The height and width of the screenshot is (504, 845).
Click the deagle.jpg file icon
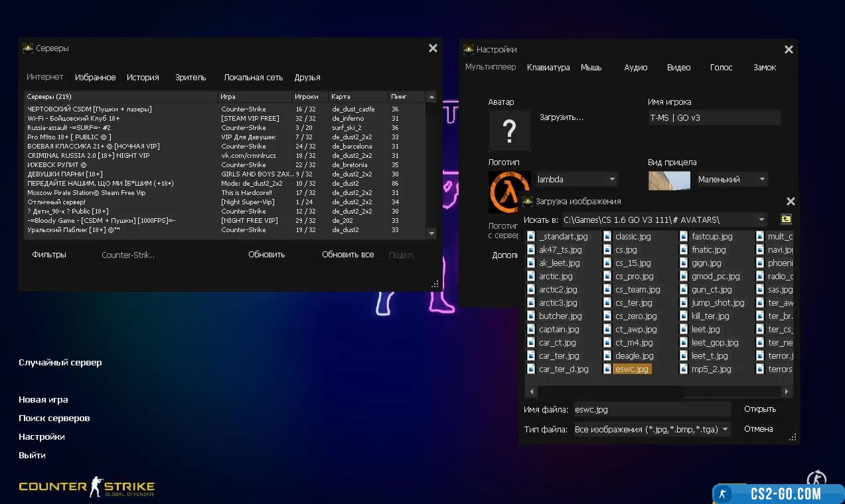[608, 356]
